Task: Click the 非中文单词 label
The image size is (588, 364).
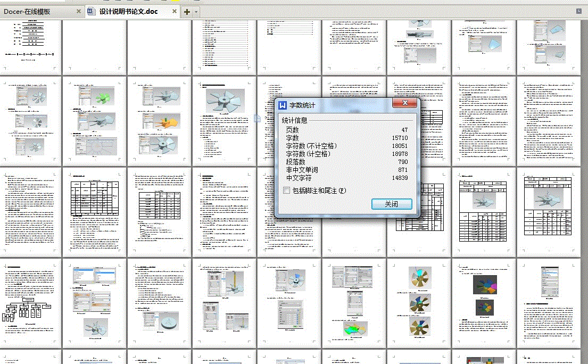Action: pos(302,170)
